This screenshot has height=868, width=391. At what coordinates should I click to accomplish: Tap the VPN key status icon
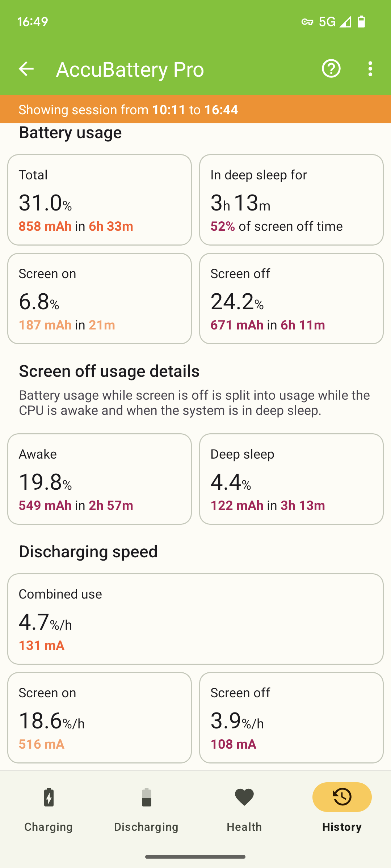point(307,22)
